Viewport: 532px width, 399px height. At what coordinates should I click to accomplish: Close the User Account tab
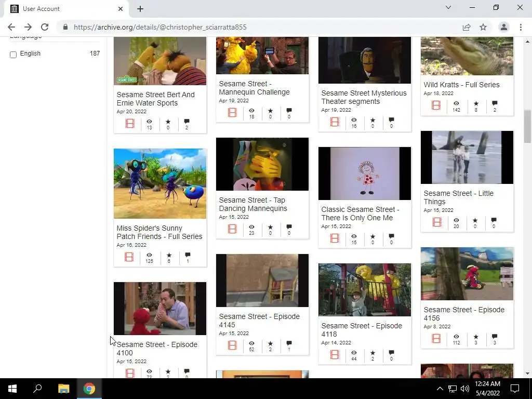click(121, 9)
